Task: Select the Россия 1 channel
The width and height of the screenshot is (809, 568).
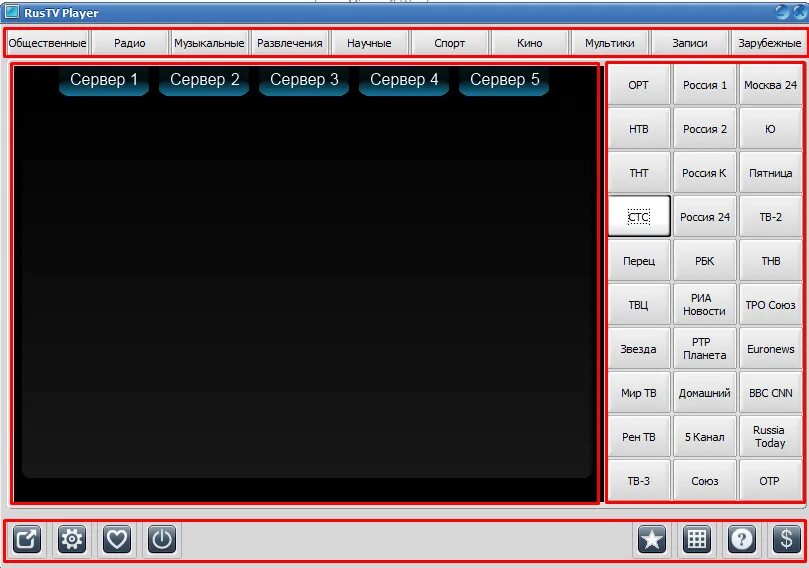Action: pyautogui.click(x=705, y=85)
